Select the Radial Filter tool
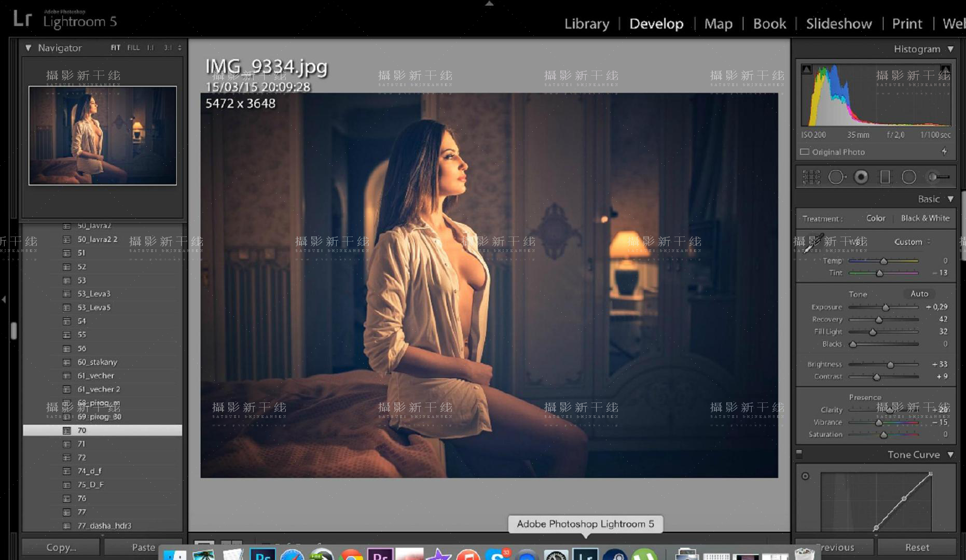 click(x=909, y=177)
